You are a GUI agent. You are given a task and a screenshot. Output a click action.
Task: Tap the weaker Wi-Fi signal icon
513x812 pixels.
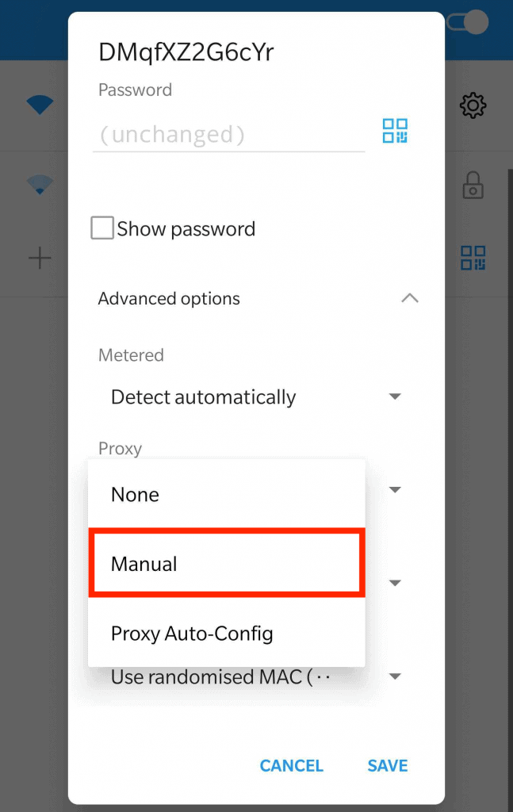pos(40,185)
